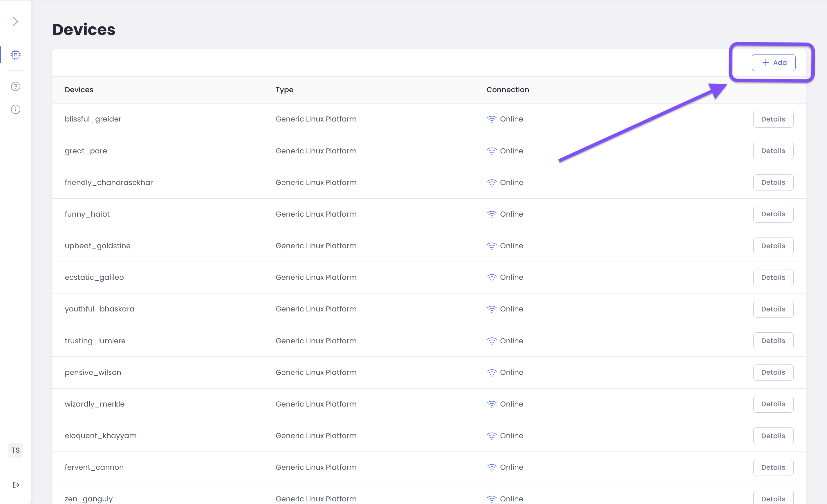Open the Devices chip icon in sidebar
827x504 pixels.
click(x=15, y=55)
